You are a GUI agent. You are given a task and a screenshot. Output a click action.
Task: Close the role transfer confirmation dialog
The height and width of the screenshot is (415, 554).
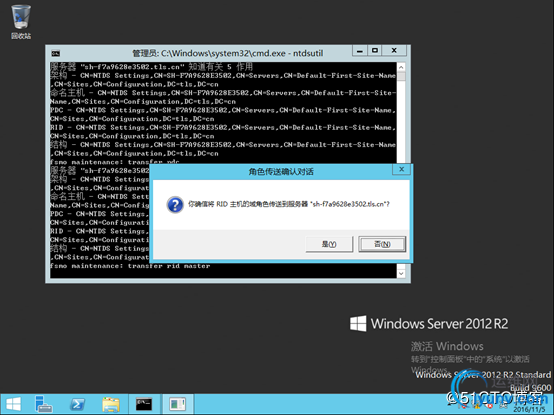(401, 170)
